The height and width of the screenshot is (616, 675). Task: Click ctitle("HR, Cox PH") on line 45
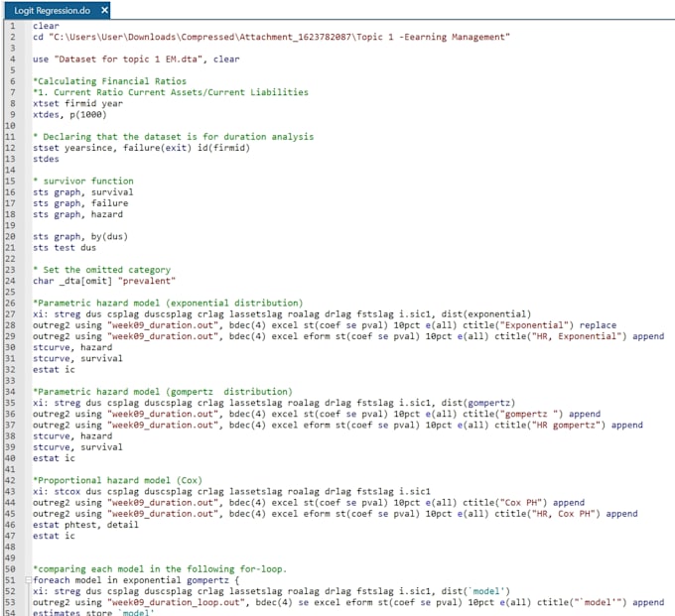pos(547,514)
